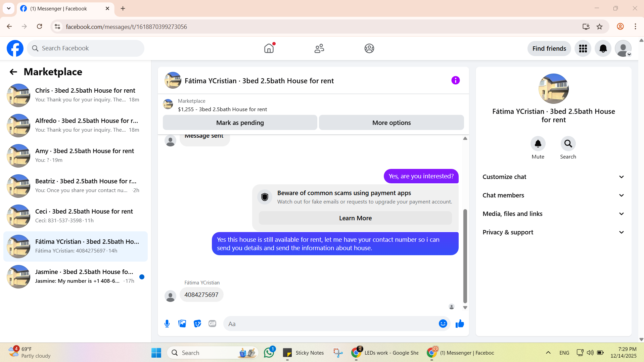Open Sticky Notes from taskbar
This screenshot has height=362, width=644.
(303, 353)
